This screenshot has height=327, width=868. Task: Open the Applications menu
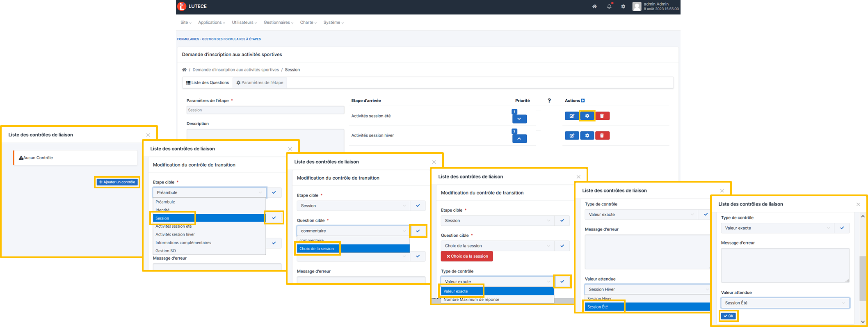pyautogui.click(x=211, y=23)
